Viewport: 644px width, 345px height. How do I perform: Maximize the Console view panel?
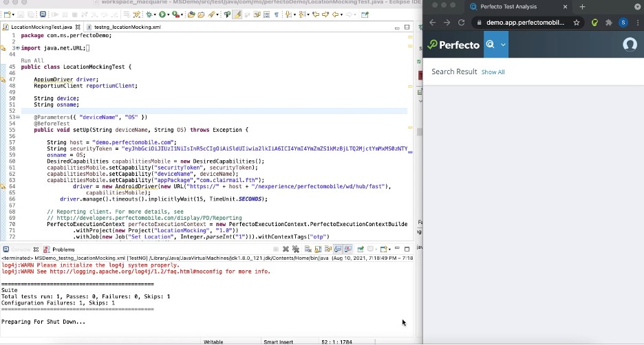coord(407,249)
